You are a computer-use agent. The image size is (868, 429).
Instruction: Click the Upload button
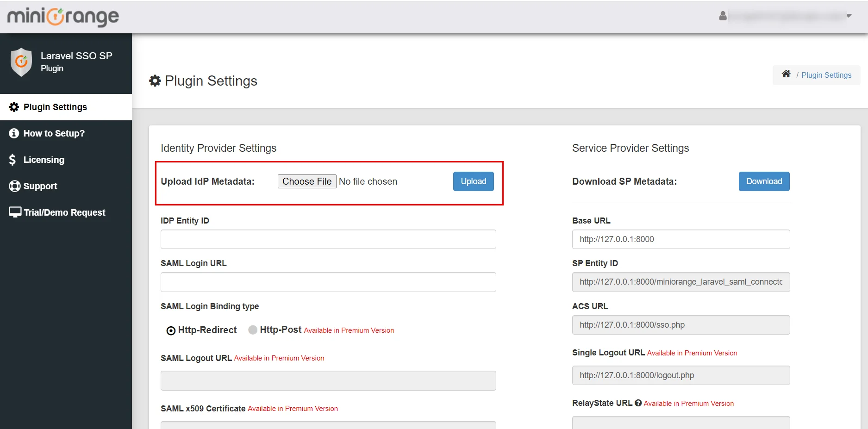pyautogui.click(x=473, y=181)
